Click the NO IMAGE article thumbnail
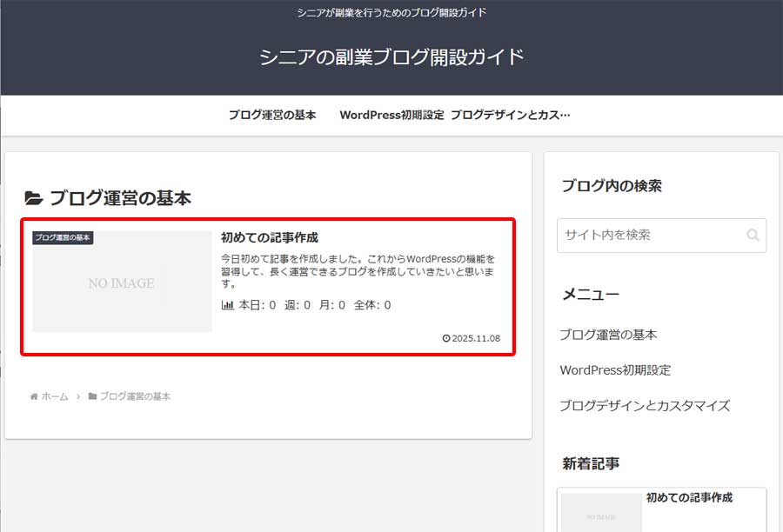Image resolution: width=783 pixels, height=532 pixels. coord(121,283)
